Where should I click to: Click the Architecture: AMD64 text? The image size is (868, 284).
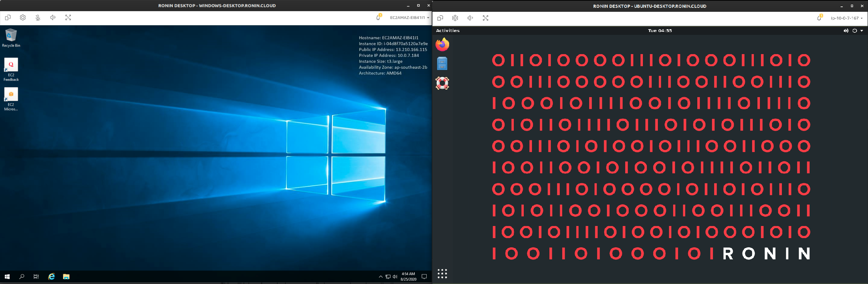click(380, 73)
